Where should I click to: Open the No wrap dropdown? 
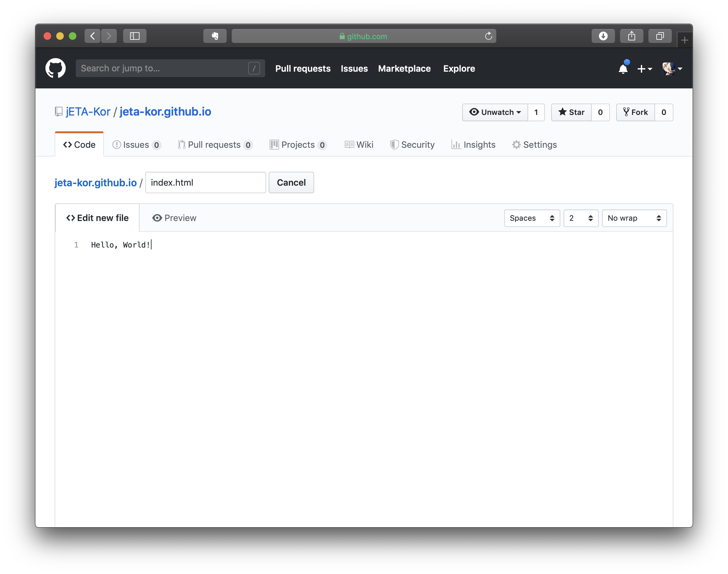[x=634, y=218]
